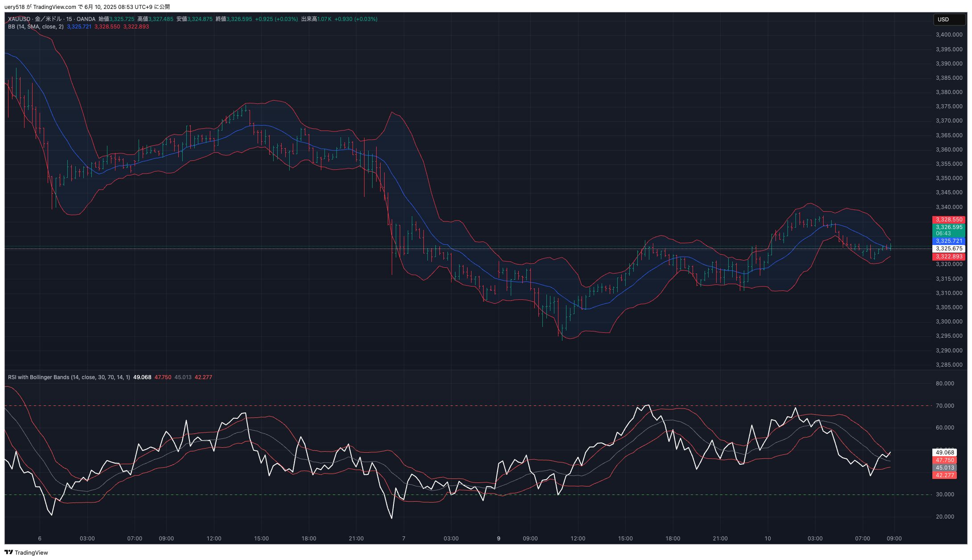This screenshot has height=560, width=972.
Task: Click the red 3,322.893 price axis label
Action: click(x=949, y=257)
